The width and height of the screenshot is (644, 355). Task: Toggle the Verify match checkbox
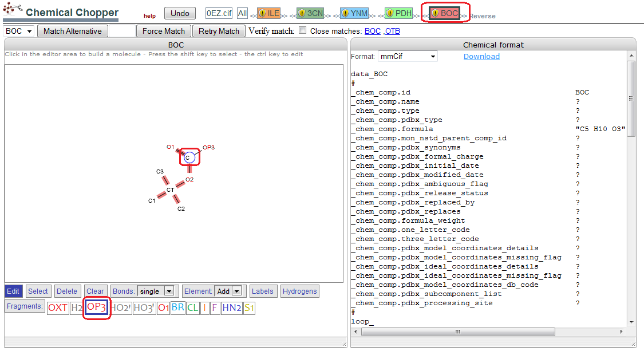pos(303,30)
